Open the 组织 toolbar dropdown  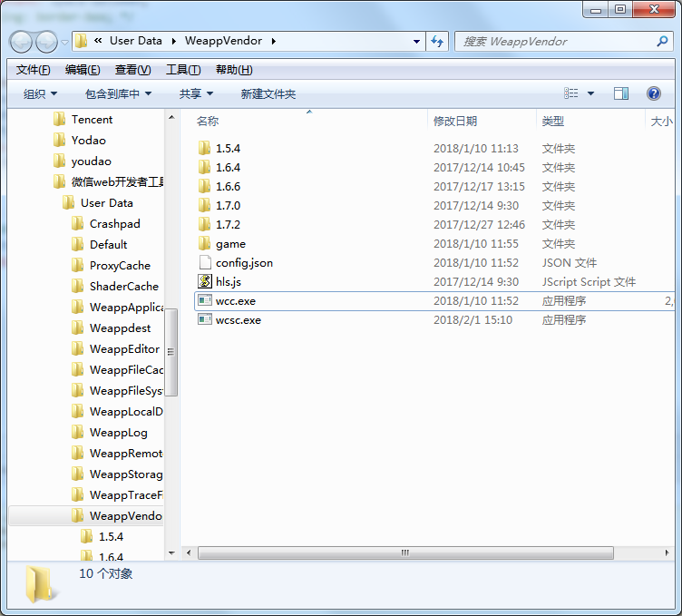40,94
